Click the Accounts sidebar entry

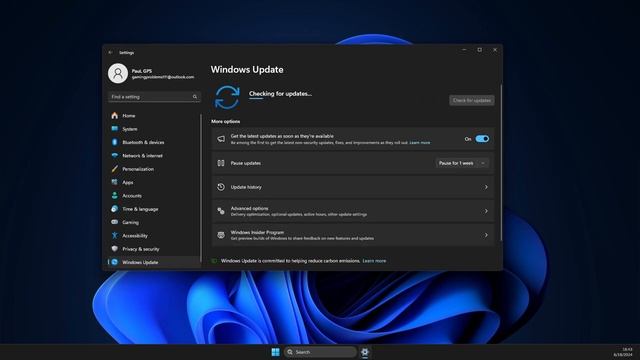click(154, 196)
